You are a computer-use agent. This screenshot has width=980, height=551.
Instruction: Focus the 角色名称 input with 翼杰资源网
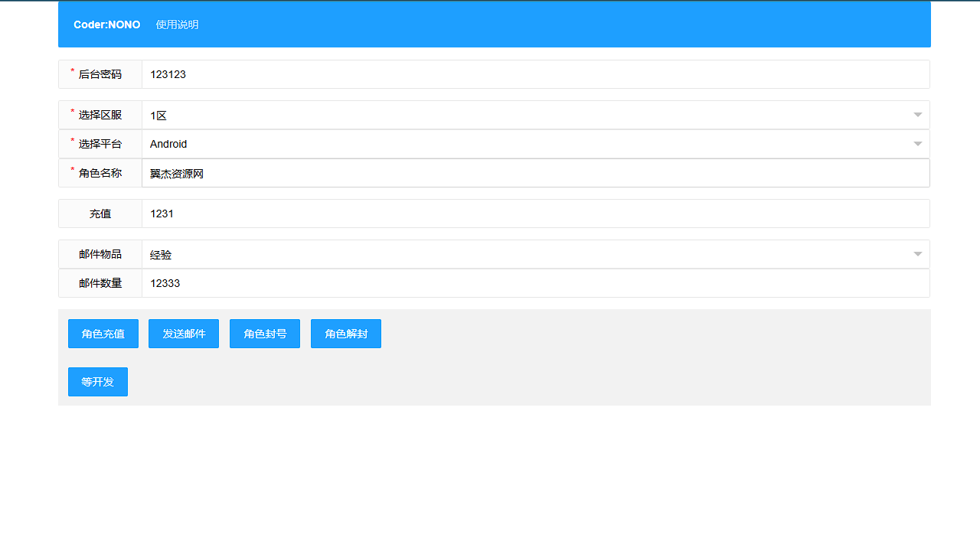535,174
